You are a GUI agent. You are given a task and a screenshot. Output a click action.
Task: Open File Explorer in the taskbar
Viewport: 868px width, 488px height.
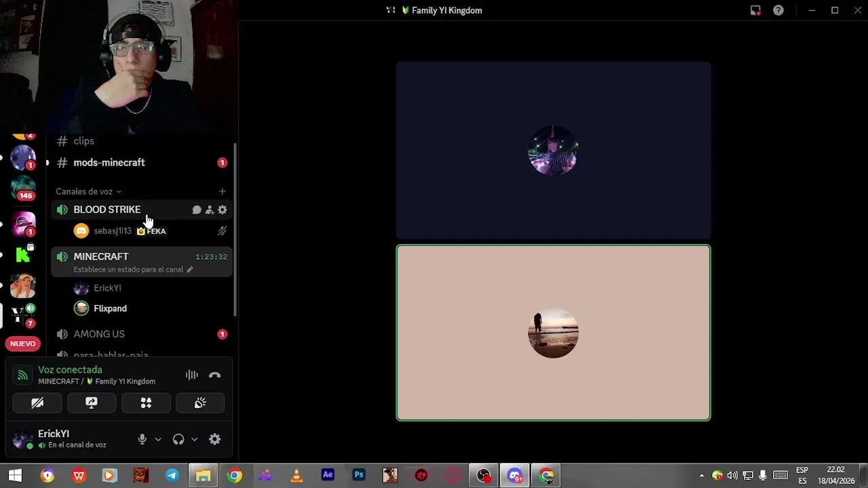(203, 476)
